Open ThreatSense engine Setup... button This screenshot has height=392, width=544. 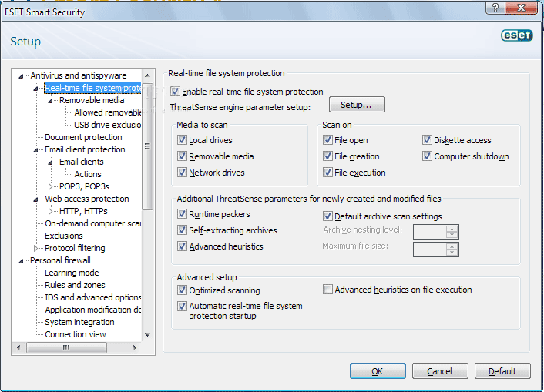357,105
